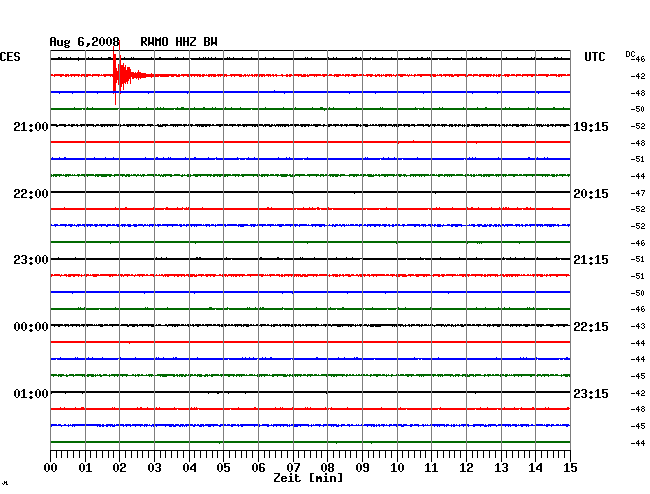Select the 23:00 local time label
The height and width of the screenshot is (494, 650).
click(31, 260)
